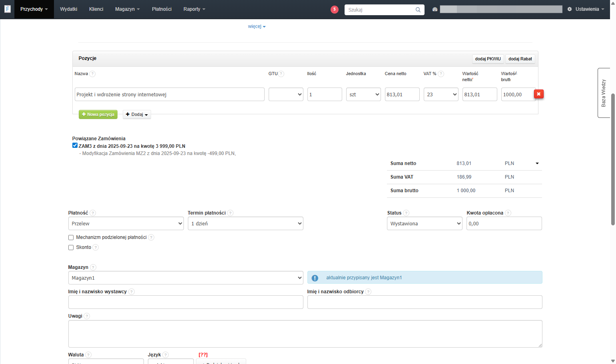This screenshot has height=364, width=616.
Task: Click the dodaj Rabat button
Action: 520,59
